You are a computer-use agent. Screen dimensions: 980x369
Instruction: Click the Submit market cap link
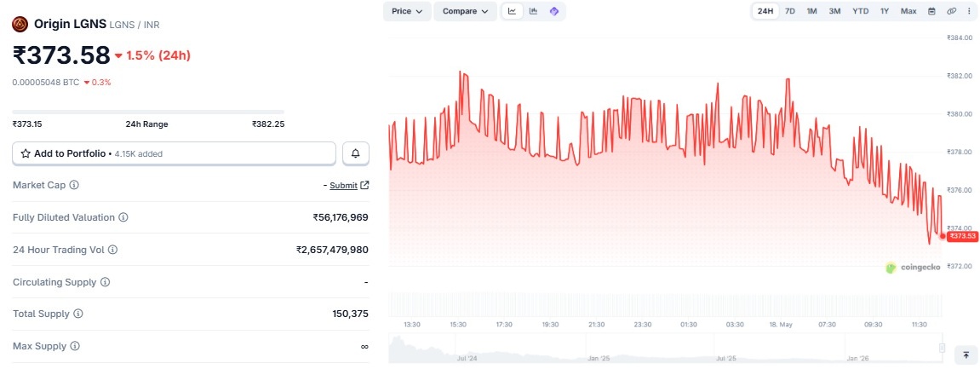(344, 185)
